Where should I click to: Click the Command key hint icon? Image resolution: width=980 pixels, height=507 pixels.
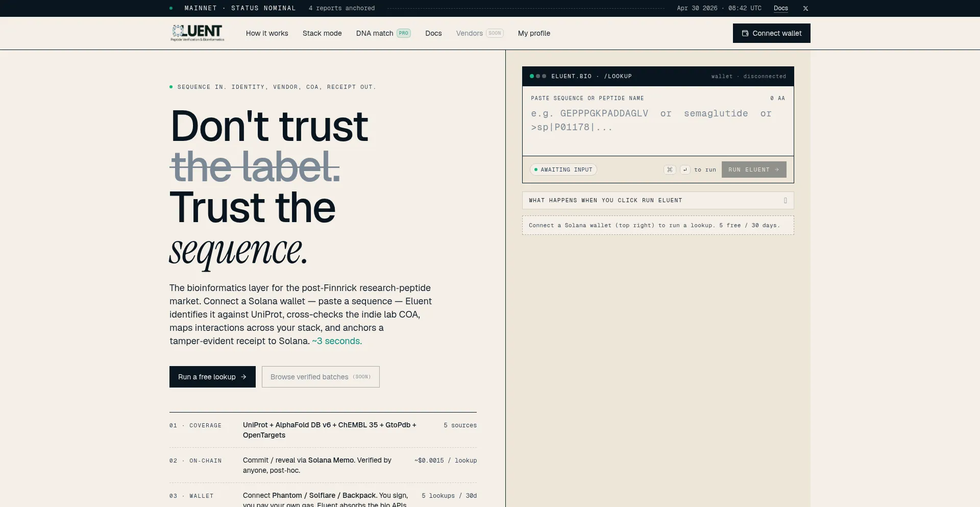670,170
